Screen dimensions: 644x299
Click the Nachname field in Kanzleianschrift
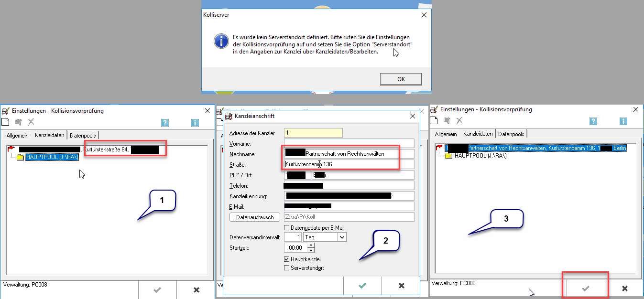(349, 154)
